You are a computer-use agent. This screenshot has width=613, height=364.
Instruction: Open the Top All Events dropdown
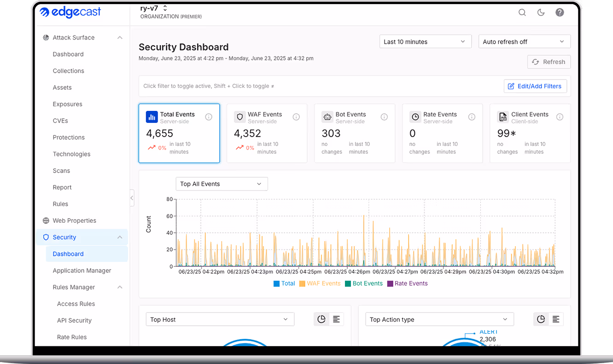click(x=222, y=184)
